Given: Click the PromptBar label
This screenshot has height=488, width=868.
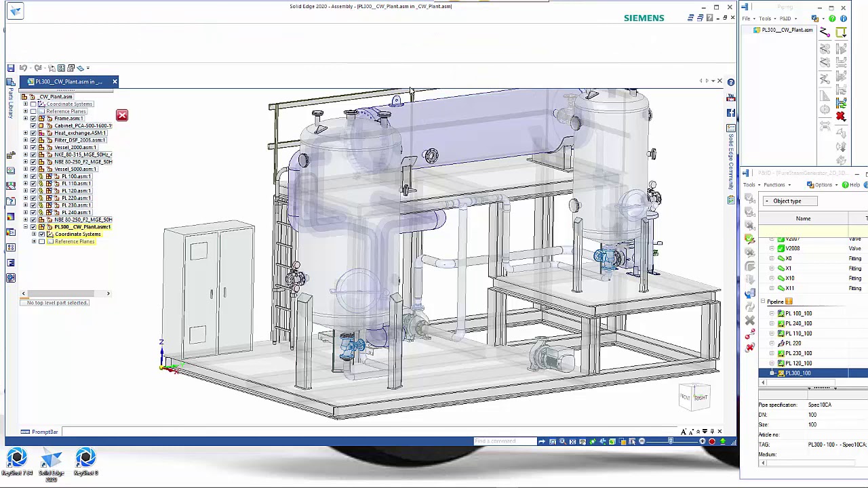Looking at the screenshot, I should (45, 432).
